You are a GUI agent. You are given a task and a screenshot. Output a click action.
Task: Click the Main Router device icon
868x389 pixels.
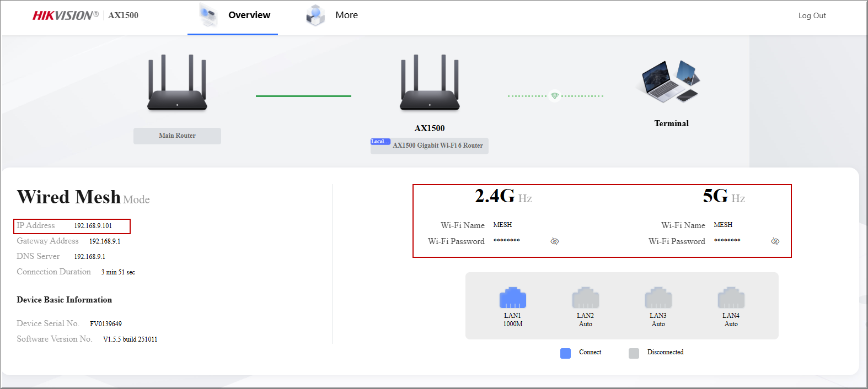(x=177, y=83)
